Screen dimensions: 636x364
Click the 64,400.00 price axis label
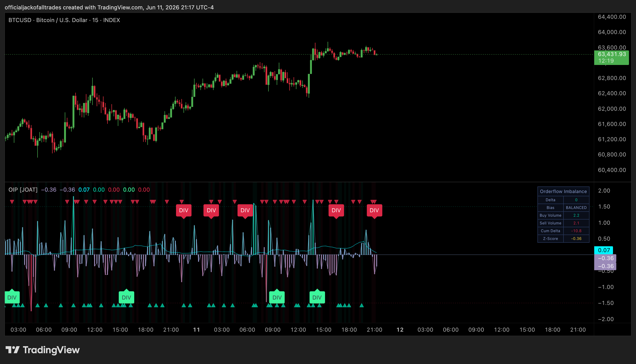(612, 17)
